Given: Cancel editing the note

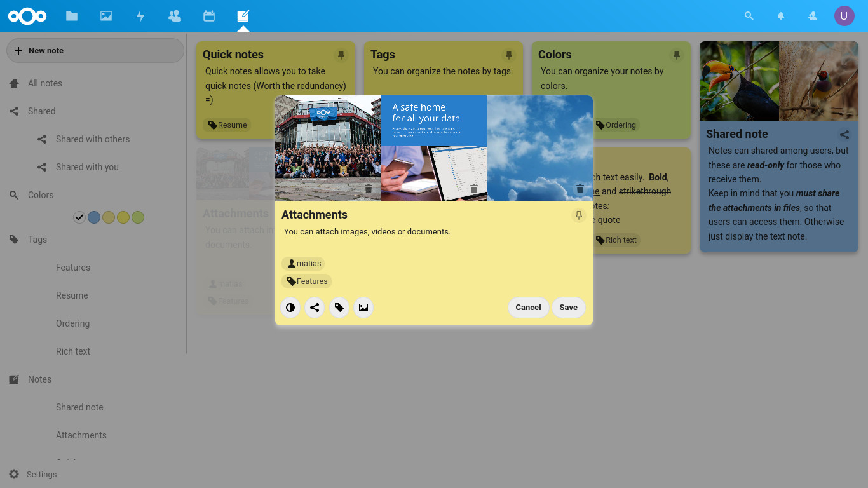Looking at the screenshot, I should [x=528, y=308].
